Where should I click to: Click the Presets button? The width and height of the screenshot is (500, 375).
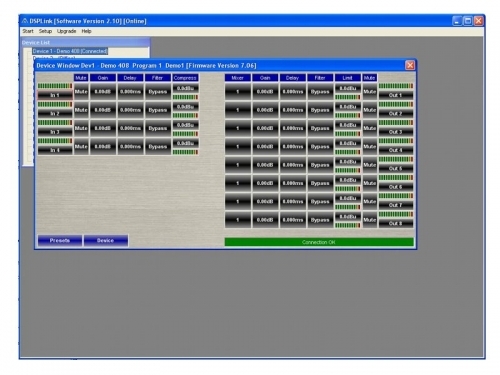point(60,240)
